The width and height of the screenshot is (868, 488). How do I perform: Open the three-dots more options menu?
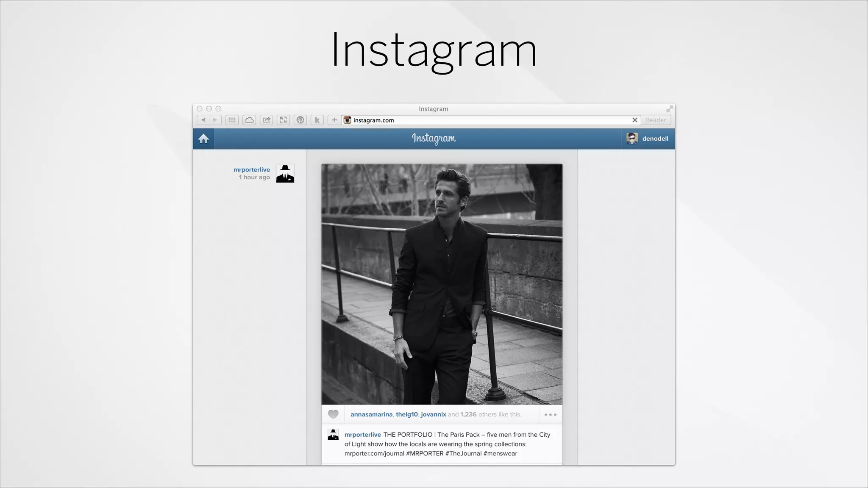550,415
